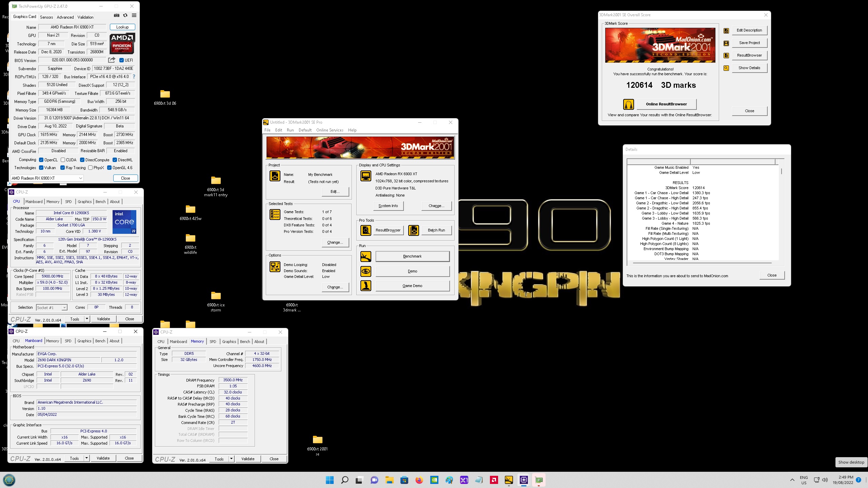Click the Game Demo icon
Image resolution: width=868 pixels, height=488 pixels.
click(x=366, y=286)
